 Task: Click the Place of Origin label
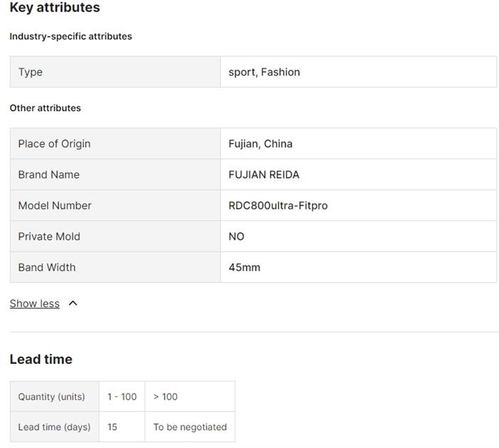point(54,143)
